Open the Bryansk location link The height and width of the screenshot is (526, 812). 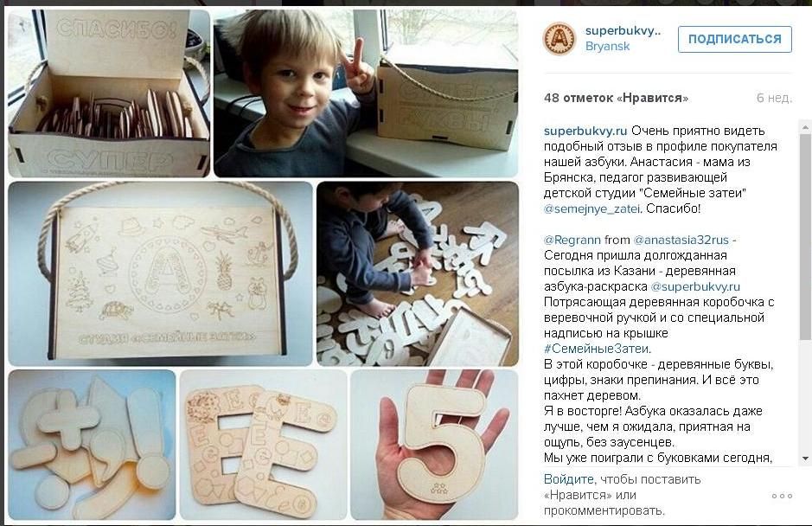click(x=607, y=46)
